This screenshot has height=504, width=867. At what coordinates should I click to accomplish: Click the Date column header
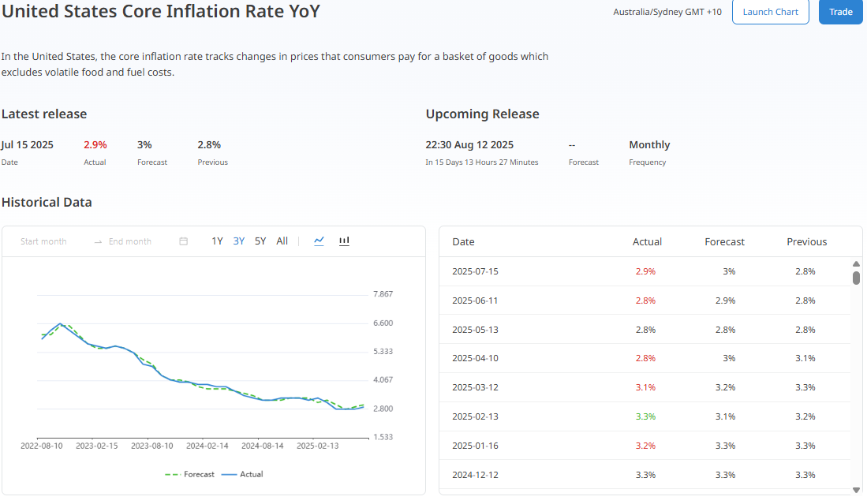click(x=463, y=242)
